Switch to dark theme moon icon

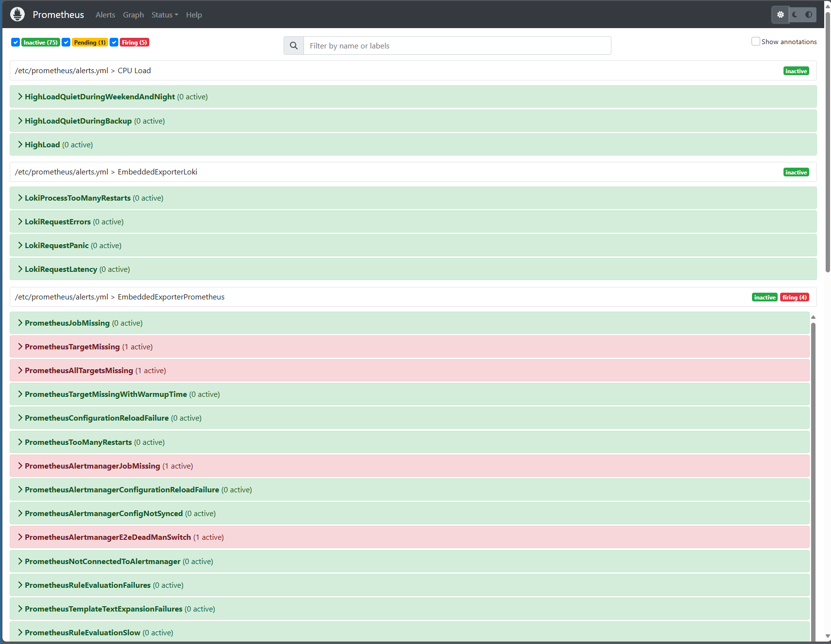795,15
